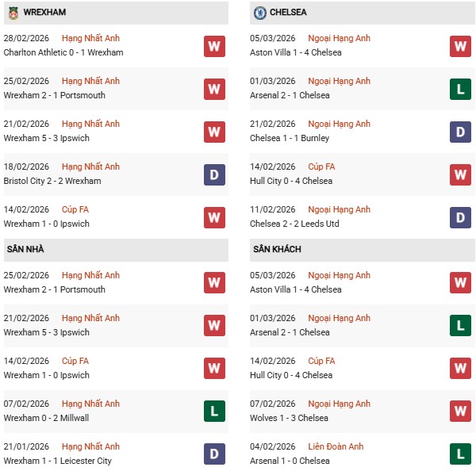
Task: Click D badge for Chelsea 2-2 Leeds Utd
Action: tap(460, 217)
